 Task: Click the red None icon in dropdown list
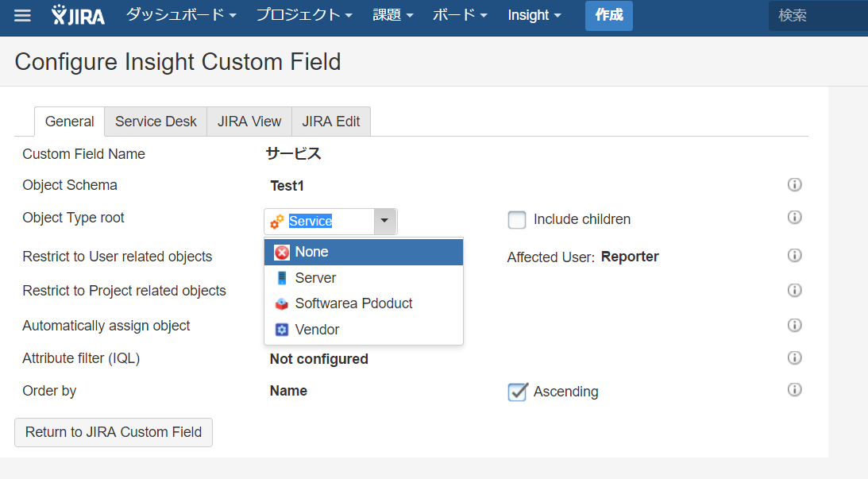(x=282, y=253)
